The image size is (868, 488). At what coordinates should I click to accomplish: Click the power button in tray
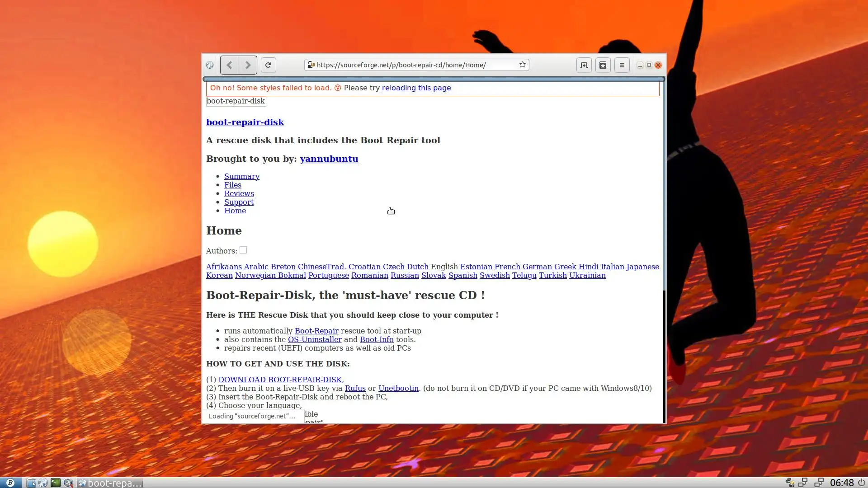(862, 483)
